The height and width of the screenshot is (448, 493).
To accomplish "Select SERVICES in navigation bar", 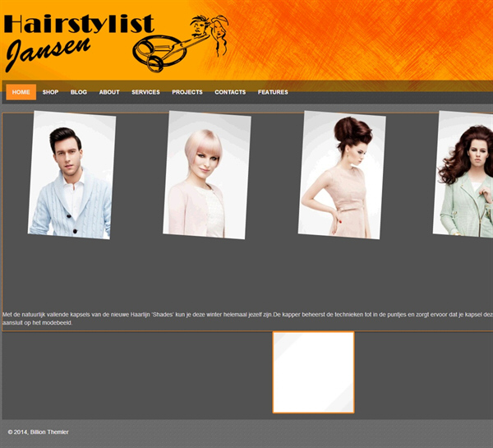I will (x=145, y=92).
